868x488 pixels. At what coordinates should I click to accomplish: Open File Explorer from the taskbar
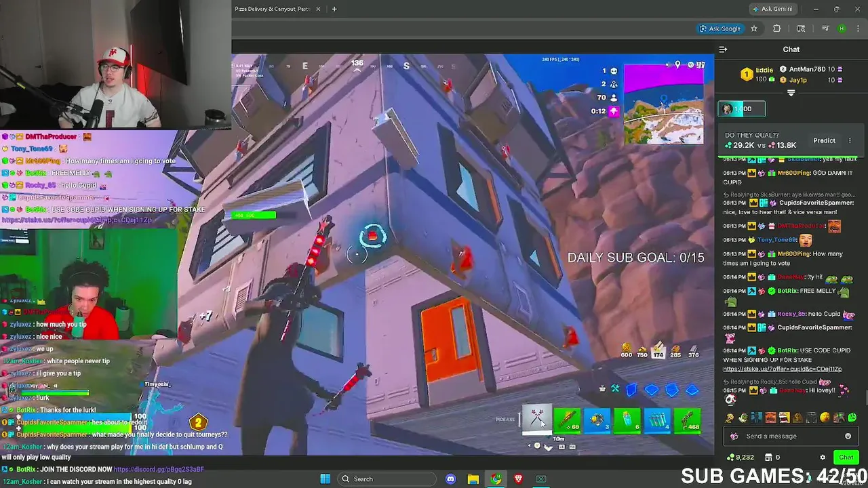tap(473, 479)
